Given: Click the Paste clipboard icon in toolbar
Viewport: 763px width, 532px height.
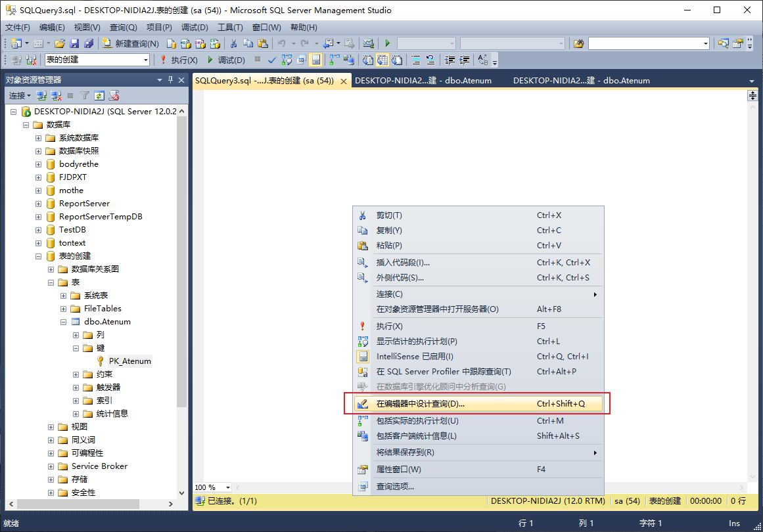Looking at the screenshot, I should coord(263,44).
